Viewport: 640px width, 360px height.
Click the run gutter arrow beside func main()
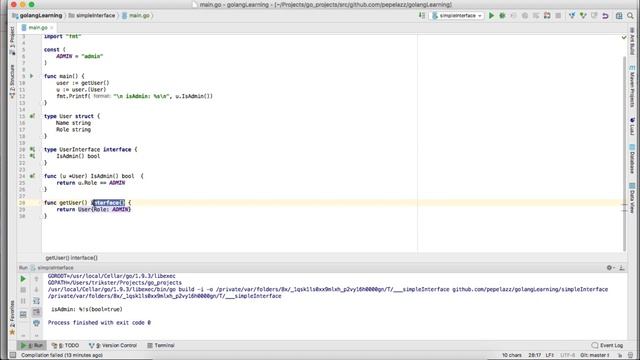tap(32, 76)
